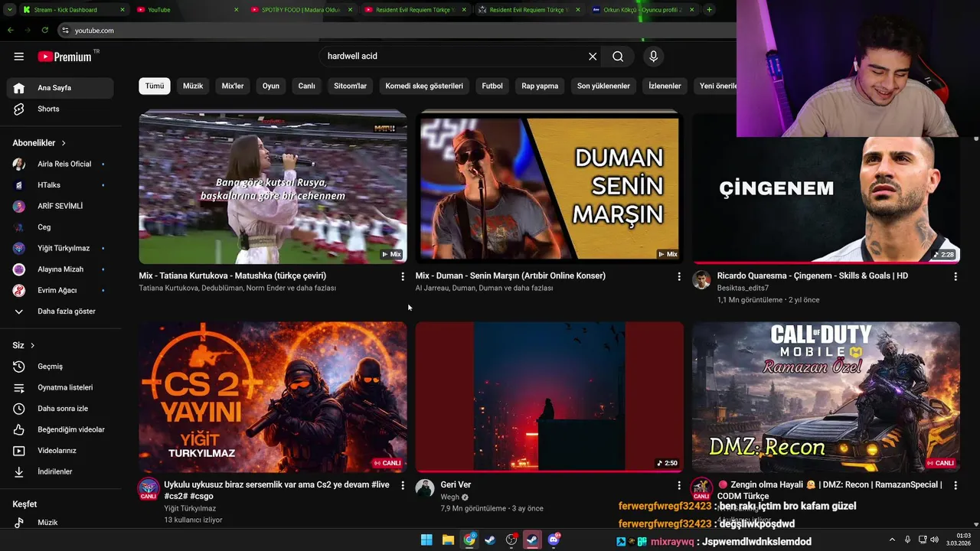Select the Müzik filter chip
The height and width of the screenshot is (551, 980).
[x=193, y=86]
